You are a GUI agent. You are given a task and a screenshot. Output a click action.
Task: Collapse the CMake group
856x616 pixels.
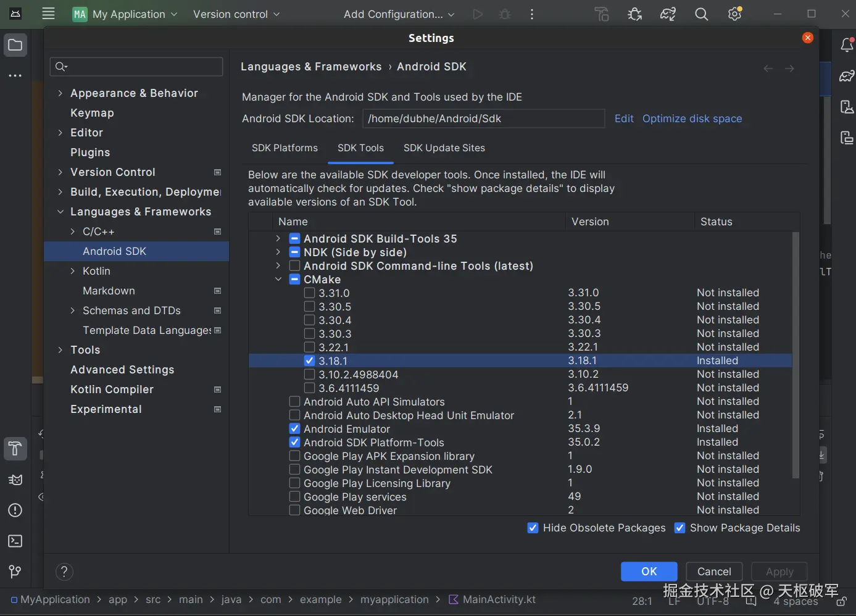point(278,279)
